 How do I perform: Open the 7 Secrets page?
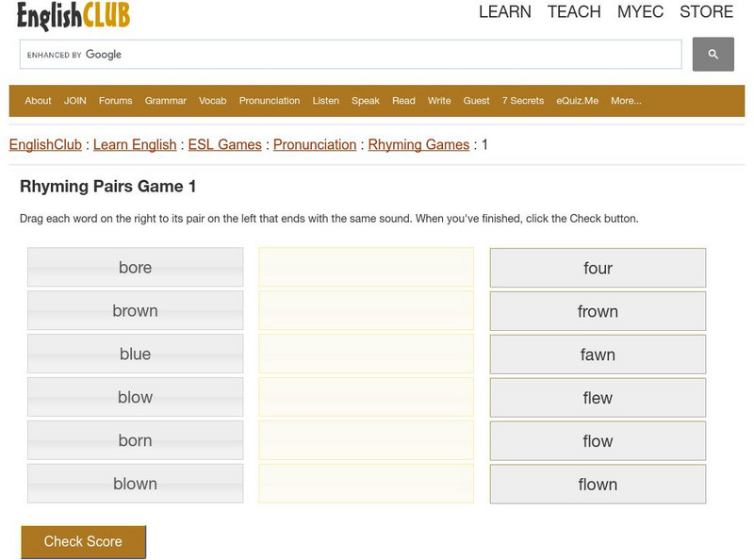pyautogui.click(x=522, y=100)
